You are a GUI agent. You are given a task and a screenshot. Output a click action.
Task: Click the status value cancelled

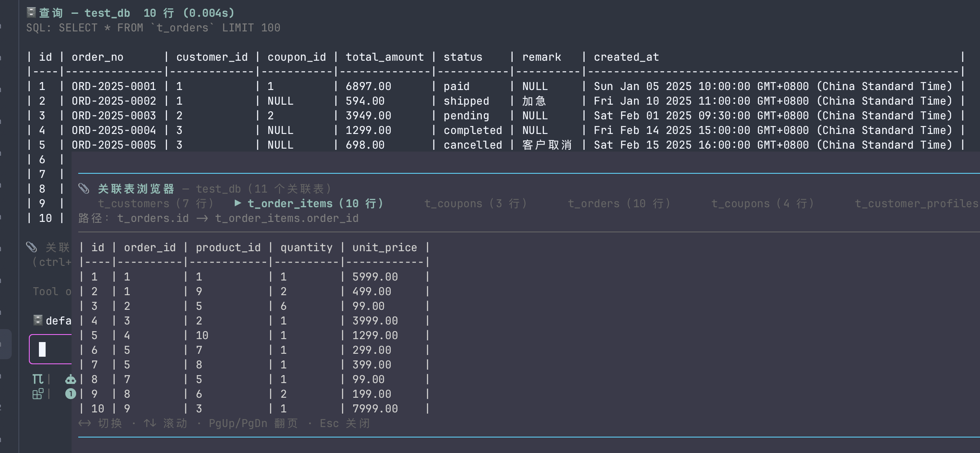click(x=473, y=145)
